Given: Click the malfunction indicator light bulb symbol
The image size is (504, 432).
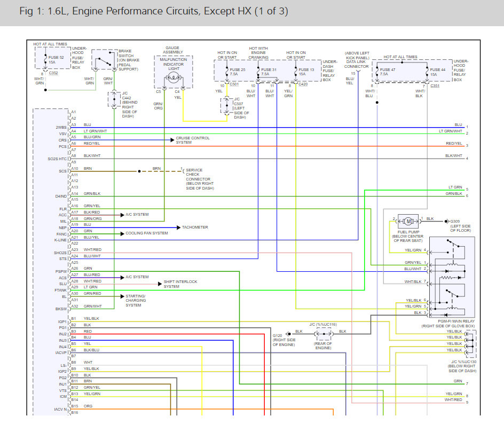Looking at the screenshot, I should (x=174, y=78).
